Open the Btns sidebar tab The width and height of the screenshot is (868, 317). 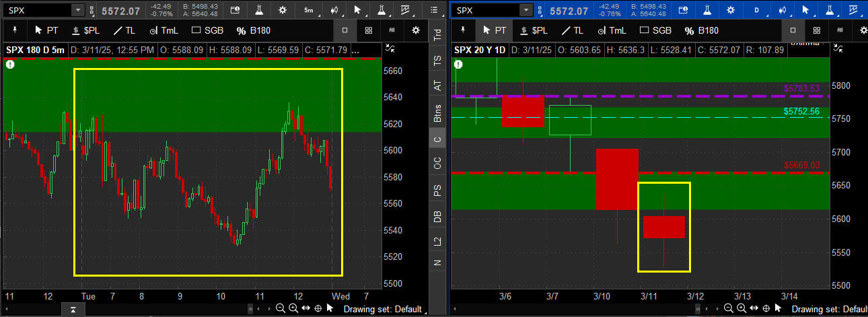[x=437, y=113]
